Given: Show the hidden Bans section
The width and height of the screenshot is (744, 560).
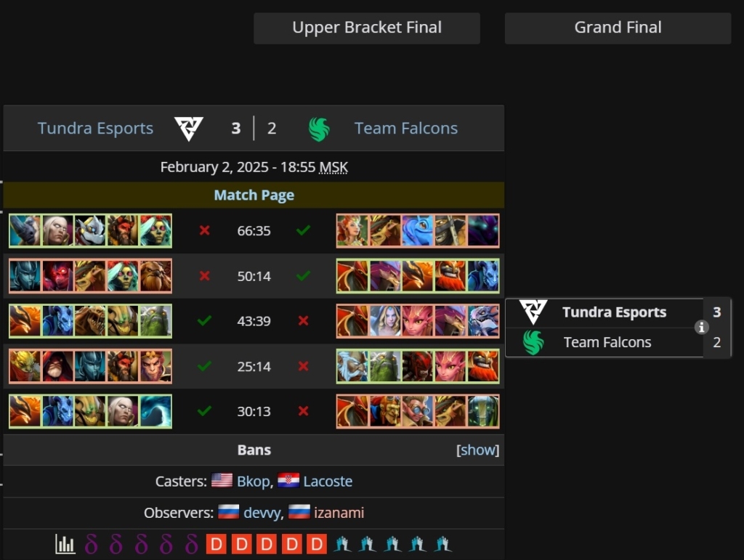Looking at the screenshot, I should point(477,450).
